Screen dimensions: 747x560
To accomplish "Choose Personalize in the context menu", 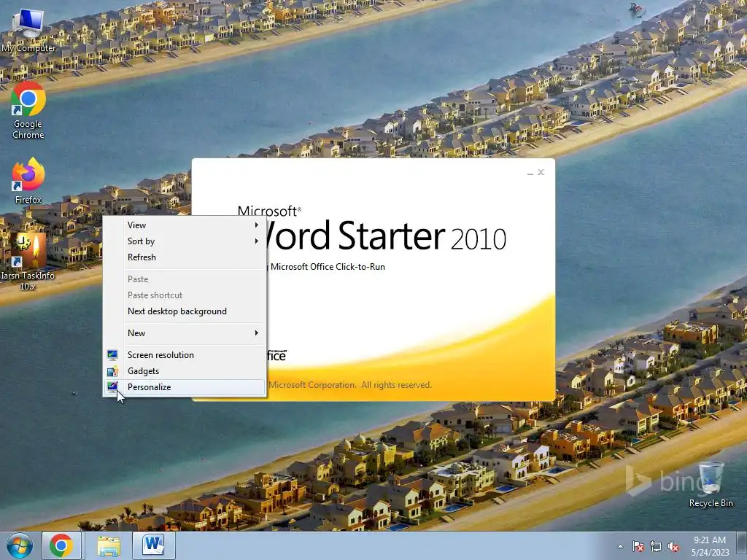I will [x=185, y=387].
